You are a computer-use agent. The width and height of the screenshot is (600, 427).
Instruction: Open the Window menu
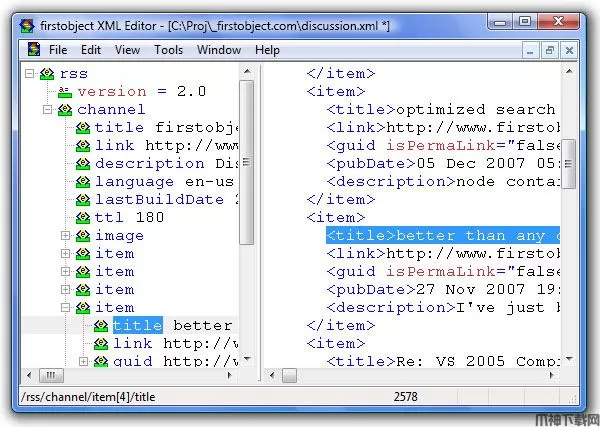tap(219, 50)
